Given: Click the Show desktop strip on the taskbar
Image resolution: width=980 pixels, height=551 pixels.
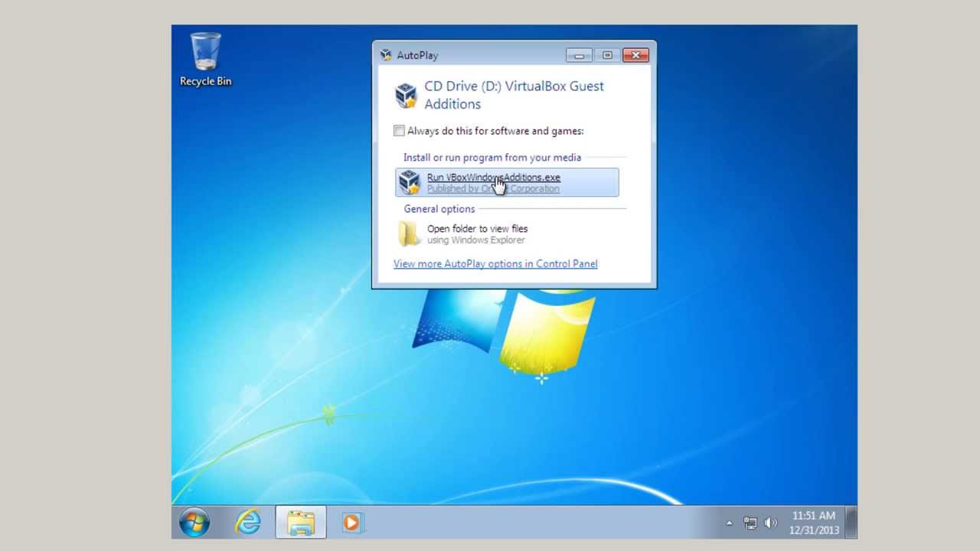Looking at the screenshot, I should coord(851,523).
